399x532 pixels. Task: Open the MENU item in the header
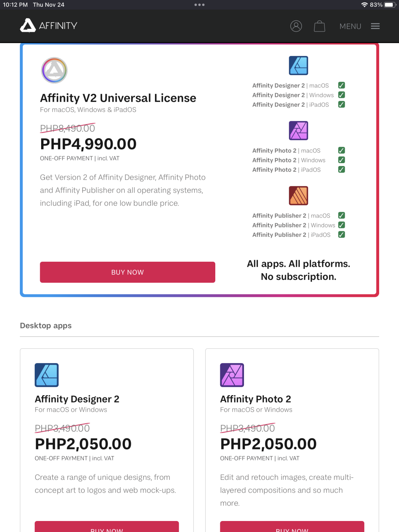pyautogui.click(x=350, y=26)
